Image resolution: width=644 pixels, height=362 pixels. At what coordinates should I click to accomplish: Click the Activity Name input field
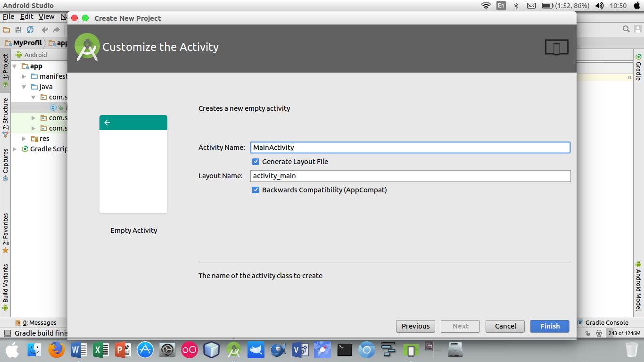(410, 148)
